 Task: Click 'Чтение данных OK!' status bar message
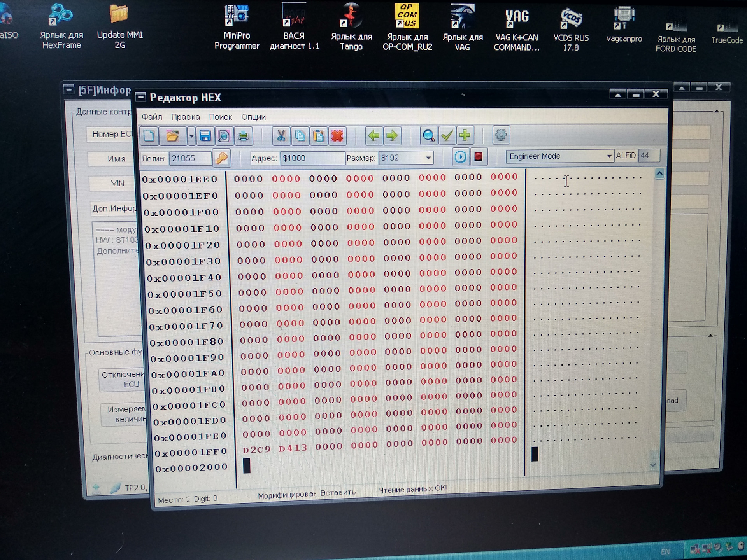pos(413,489)
